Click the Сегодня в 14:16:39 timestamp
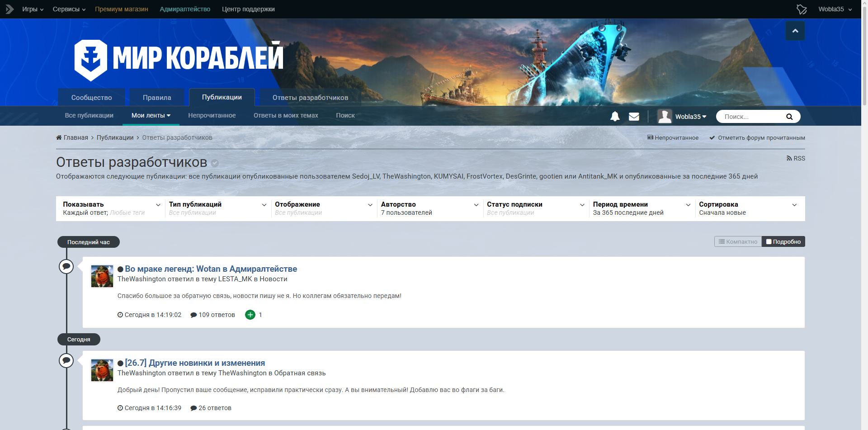Image resolution: width=868 pixels, height=430 pixels. pos(150,408)
